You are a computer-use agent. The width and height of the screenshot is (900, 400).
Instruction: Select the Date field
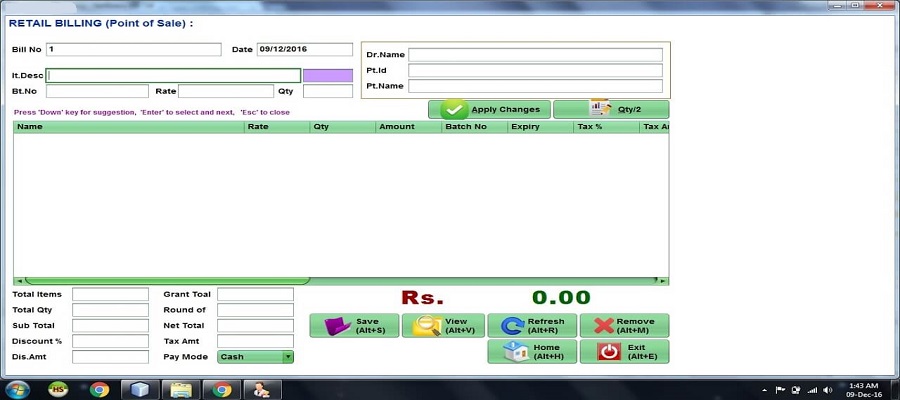click(304, 49)
